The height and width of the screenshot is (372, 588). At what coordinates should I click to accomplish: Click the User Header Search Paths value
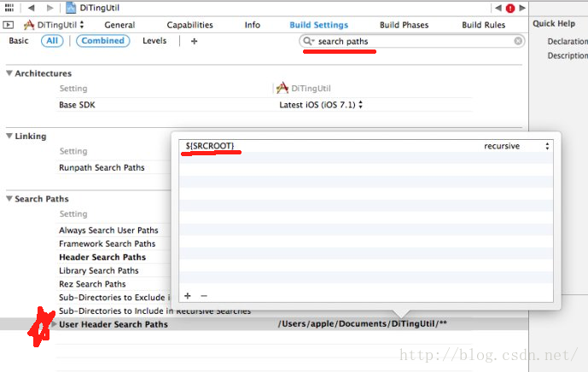(x=362, y=323)
